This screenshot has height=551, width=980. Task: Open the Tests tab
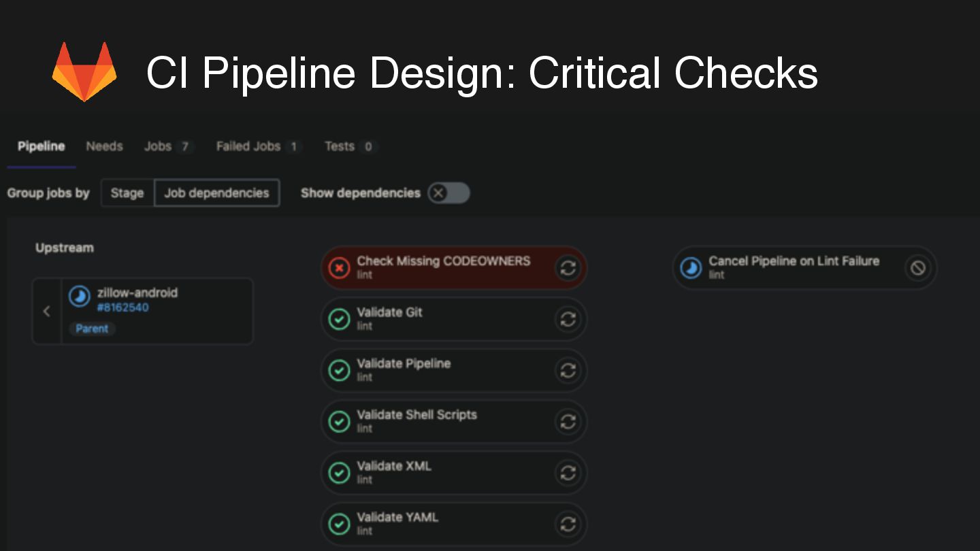[x=340, y=146]
